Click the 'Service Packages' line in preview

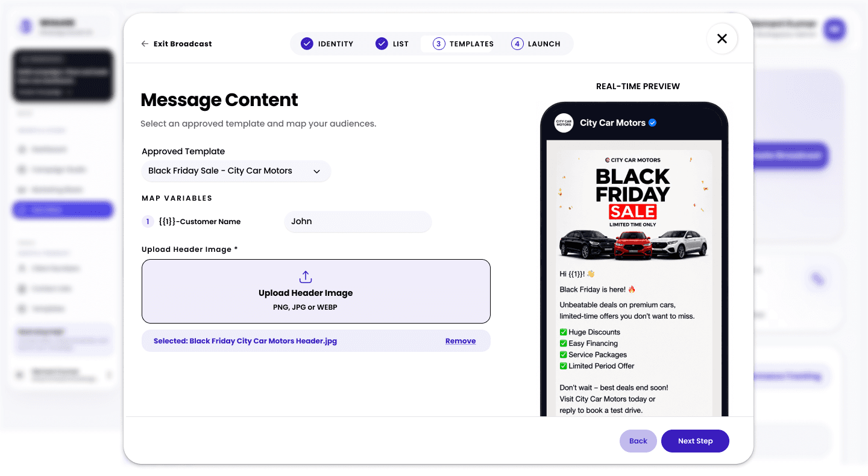(594, 355)
